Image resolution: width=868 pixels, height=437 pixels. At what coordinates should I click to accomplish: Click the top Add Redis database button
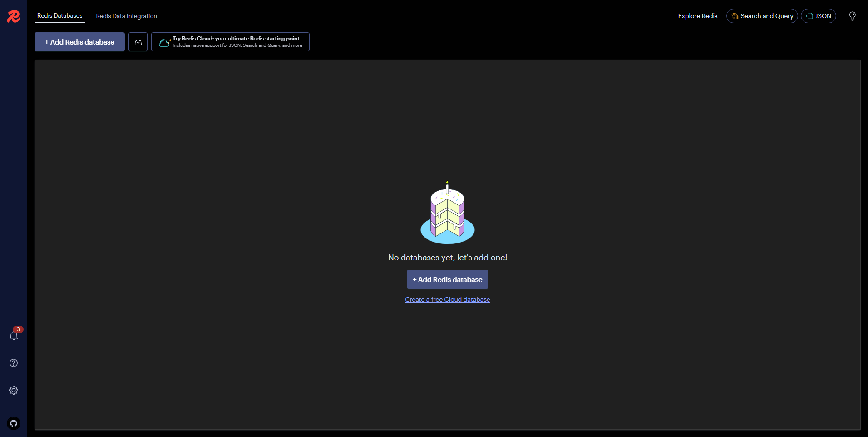pos(79,42)
